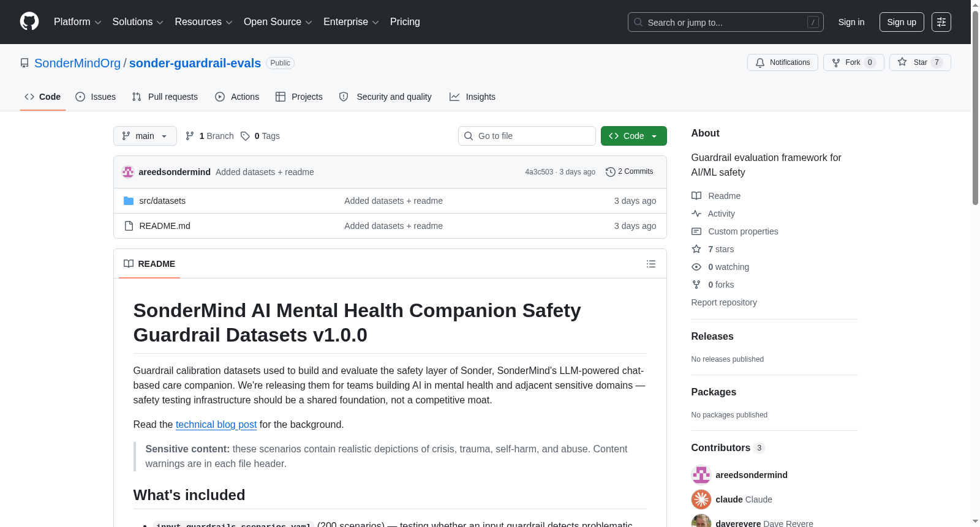This screenshot has width=980, height=527.
Task: Star this repository
Action: click(920, 62)
